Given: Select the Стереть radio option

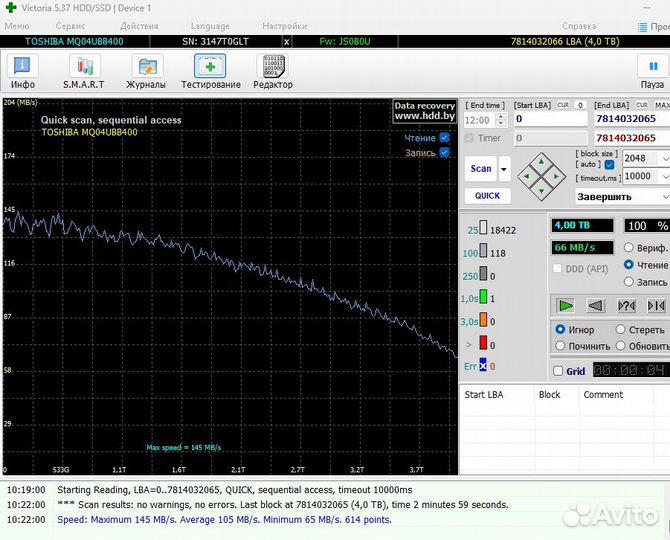Looking at the screenshot, I should click(620, 330).
